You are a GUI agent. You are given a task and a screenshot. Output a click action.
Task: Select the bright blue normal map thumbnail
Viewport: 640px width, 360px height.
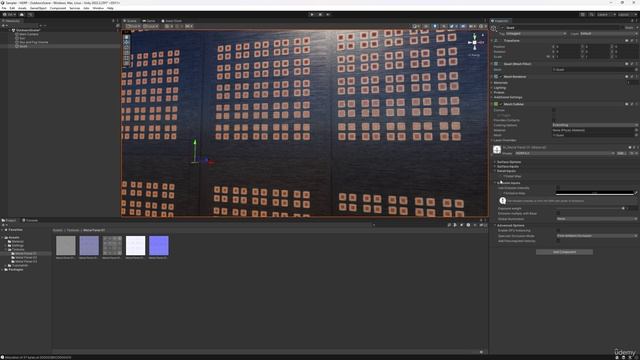tap(159, 246)
